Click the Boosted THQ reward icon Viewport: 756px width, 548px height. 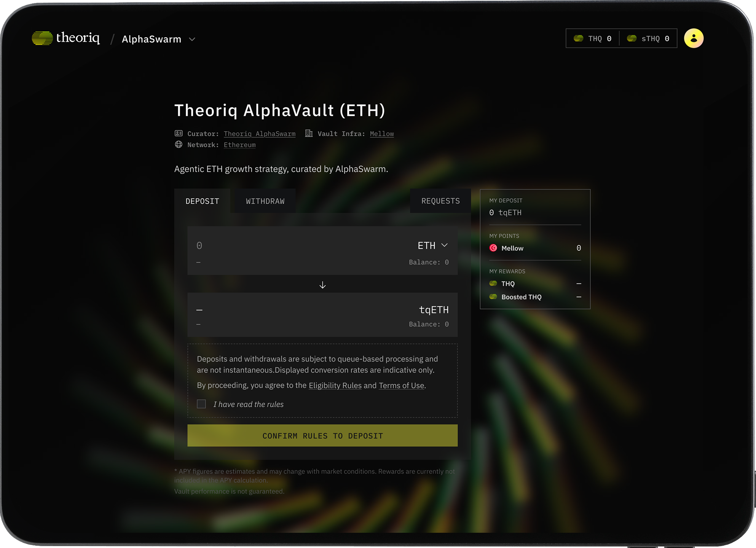coord(493,297)
